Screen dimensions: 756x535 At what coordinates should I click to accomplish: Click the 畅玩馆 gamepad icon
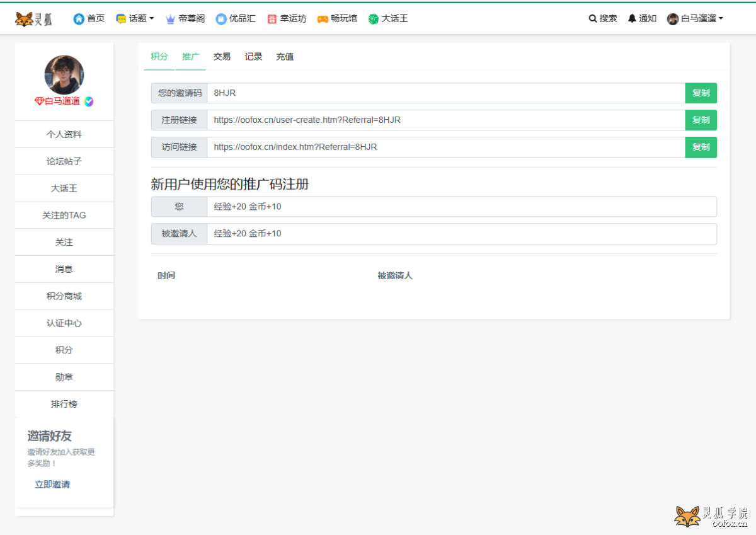pos(323,19)
